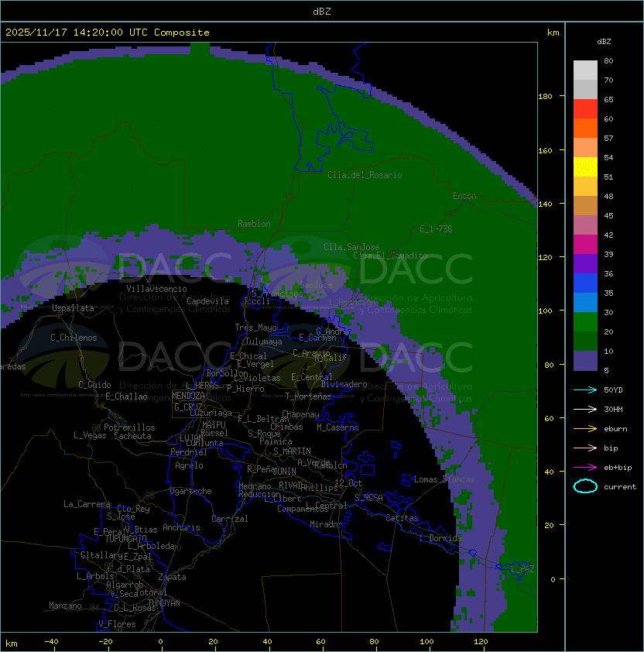
Task: Click the '50YD' legend label
Action: click(613, 389)
